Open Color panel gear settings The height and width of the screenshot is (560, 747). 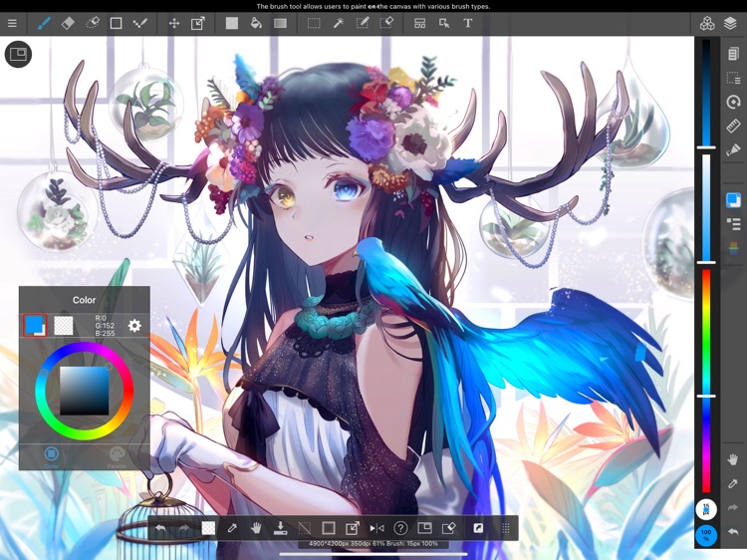click(134, 326)
